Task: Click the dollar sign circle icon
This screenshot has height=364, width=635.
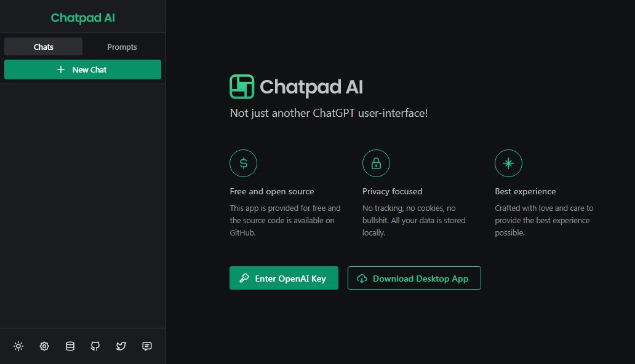Action: [x=243, y=163]
